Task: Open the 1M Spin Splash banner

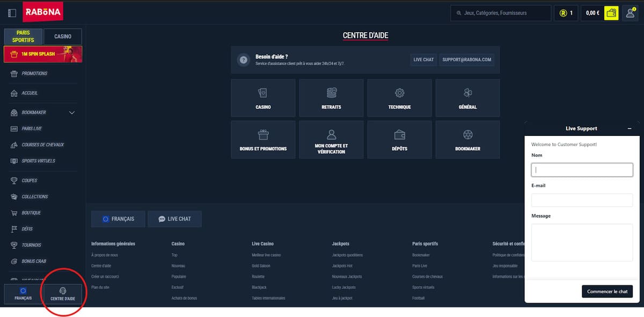Action: (43, 54)
